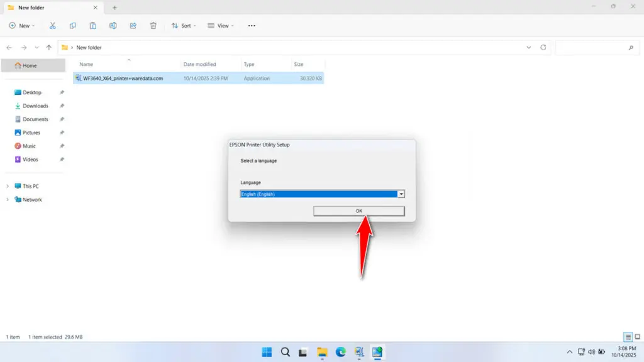Open the Language selection dropdown
Screen dimensions: 644x362
tap(401, 194)
